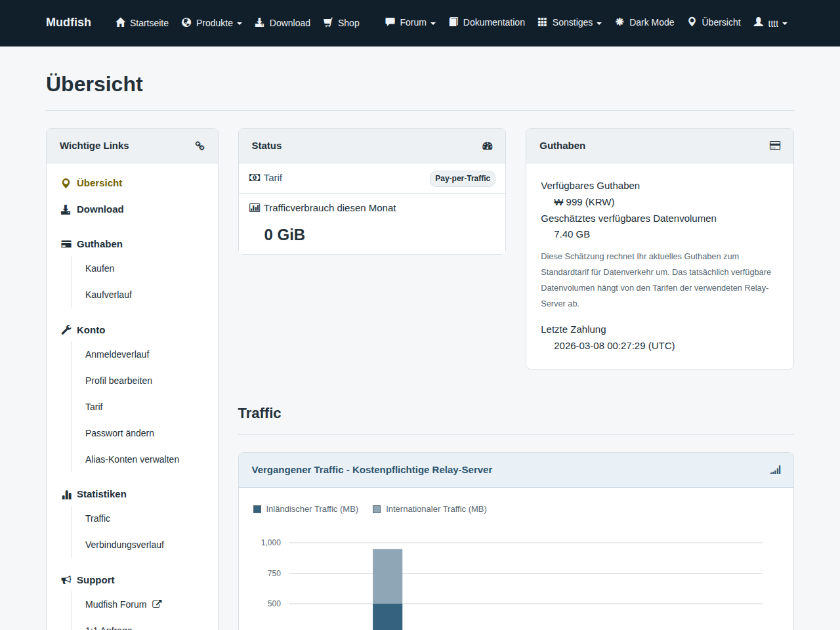This screenshot has width=840, height=630.
Task: Click the Mudfish brand logo
Action: tap(68, 22)
